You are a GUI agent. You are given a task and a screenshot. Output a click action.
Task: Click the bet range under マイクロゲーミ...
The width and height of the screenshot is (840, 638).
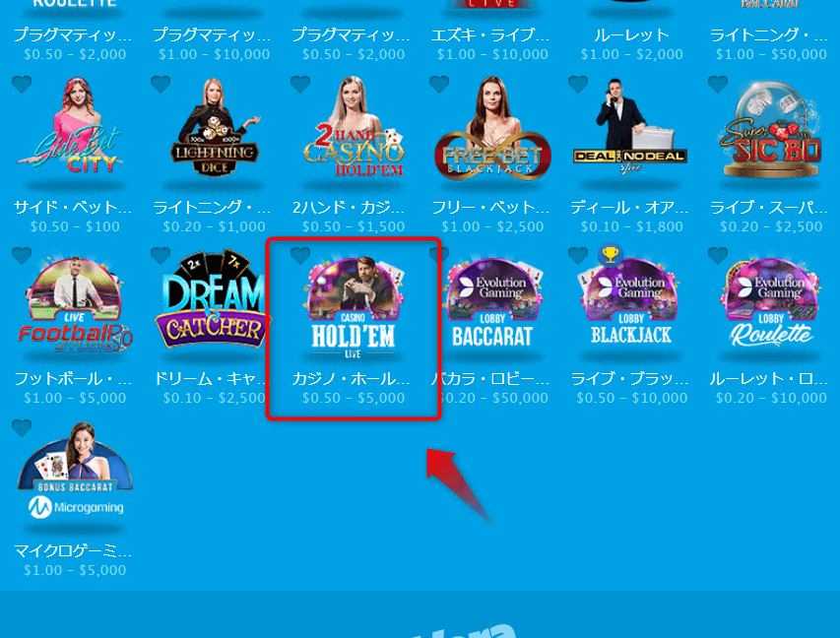pyautogui.click(x=75, y=570)
